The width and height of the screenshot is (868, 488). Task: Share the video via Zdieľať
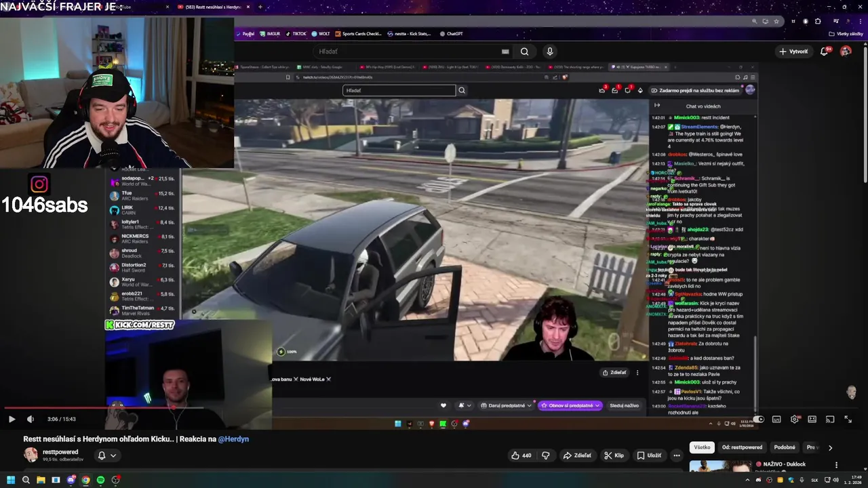(x=577, y=455)
